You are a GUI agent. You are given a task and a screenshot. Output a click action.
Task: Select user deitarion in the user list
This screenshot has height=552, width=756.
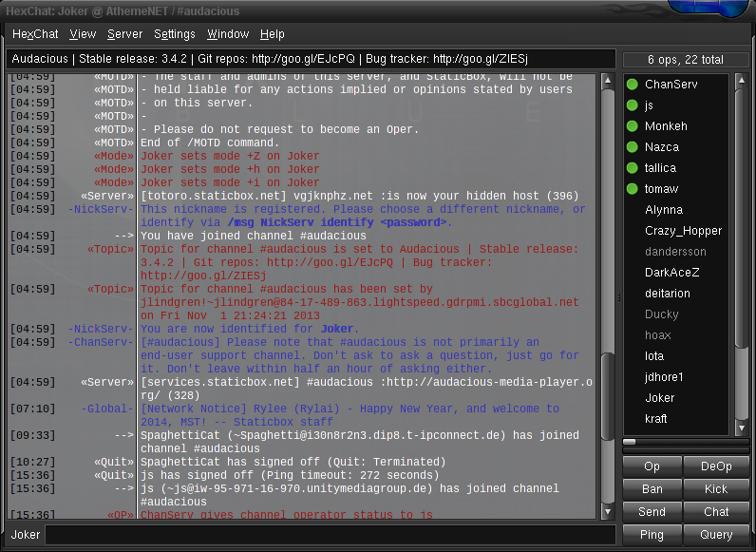[676, 294]
